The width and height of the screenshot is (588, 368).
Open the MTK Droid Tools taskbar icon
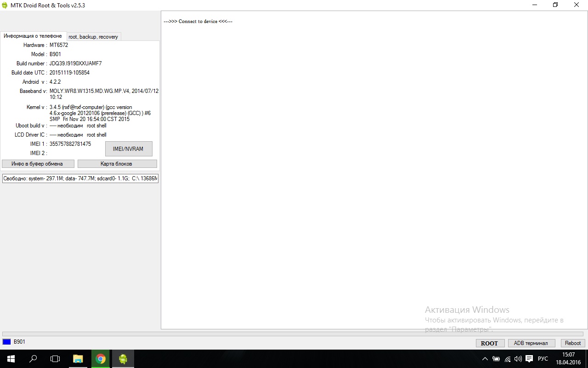tap(123, 359)
